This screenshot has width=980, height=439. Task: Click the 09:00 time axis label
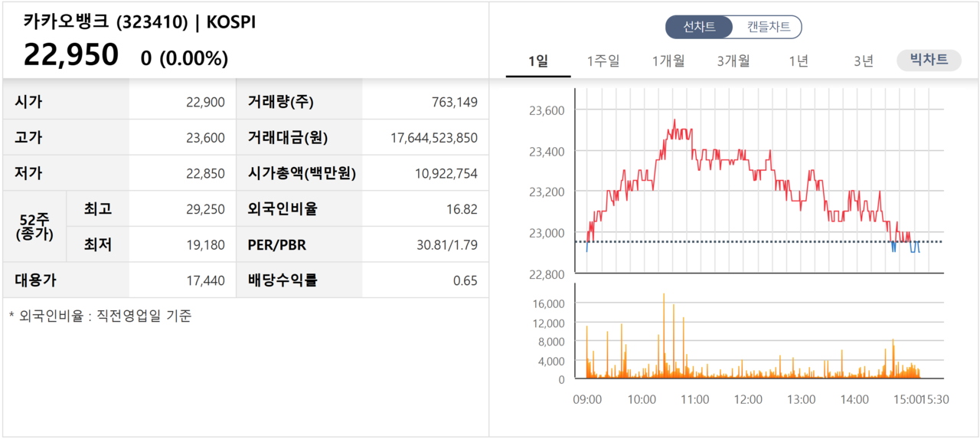[587, 399]
